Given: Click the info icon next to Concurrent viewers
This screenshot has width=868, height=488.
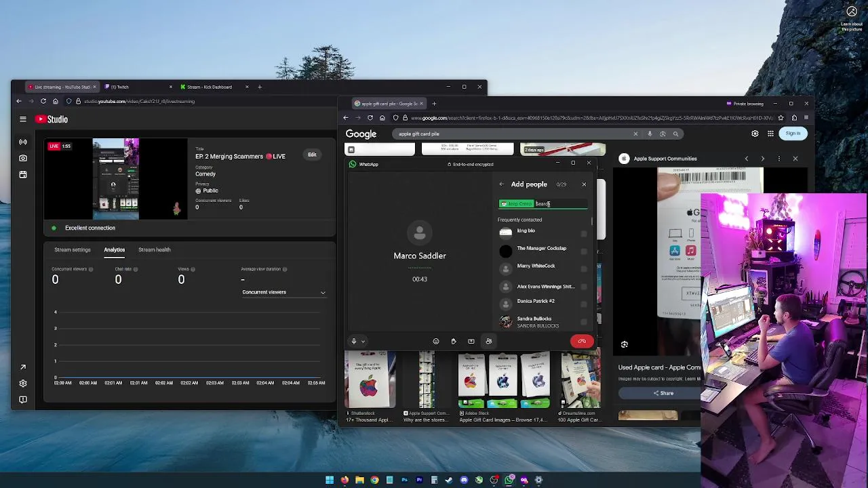Looking at the screenshot, I should [x=91, y=269].
